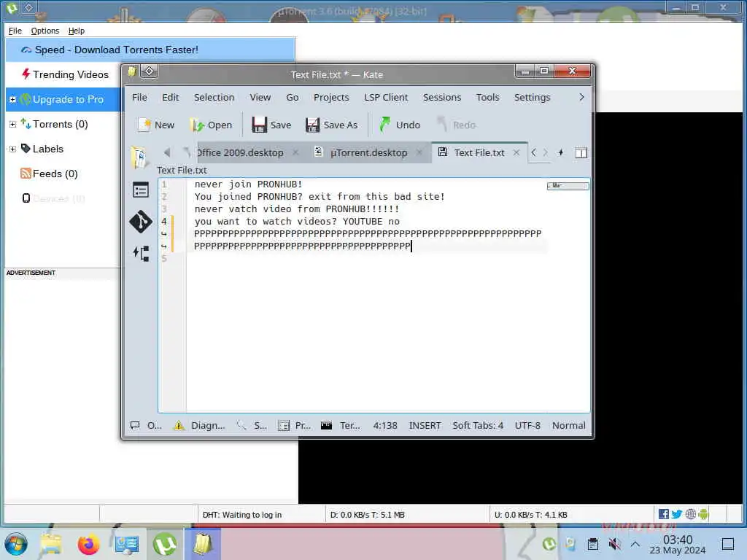Undo the last edit in Kate

point(400,125)
